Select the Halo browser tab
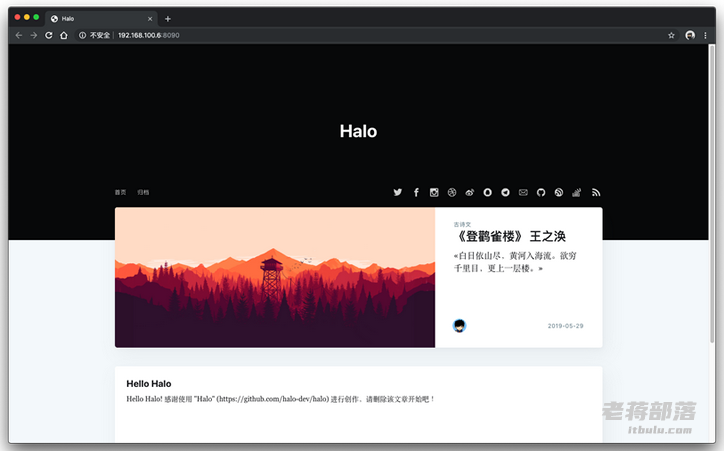 pos(101,19)
